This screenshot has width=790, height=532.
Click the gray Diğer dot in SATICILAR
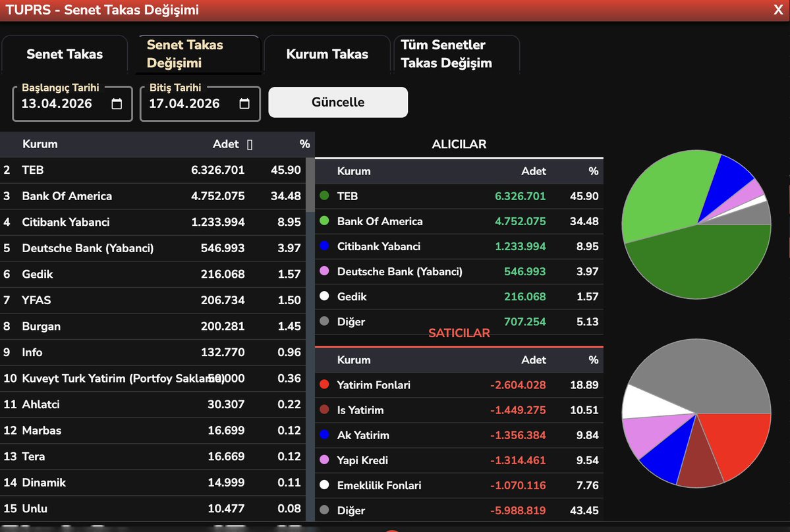tap(324, 510)
